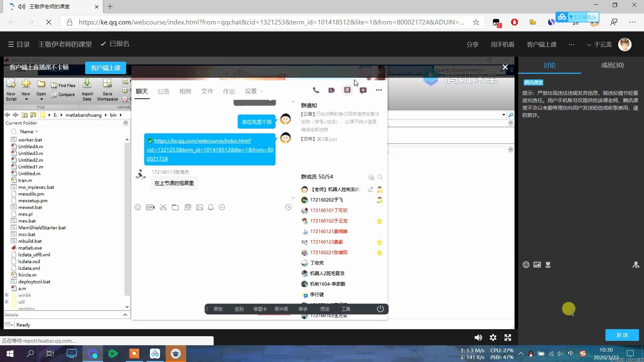Expand the 于云龙 user dropdown
This screenshot has width=644, height=362.
599,45
